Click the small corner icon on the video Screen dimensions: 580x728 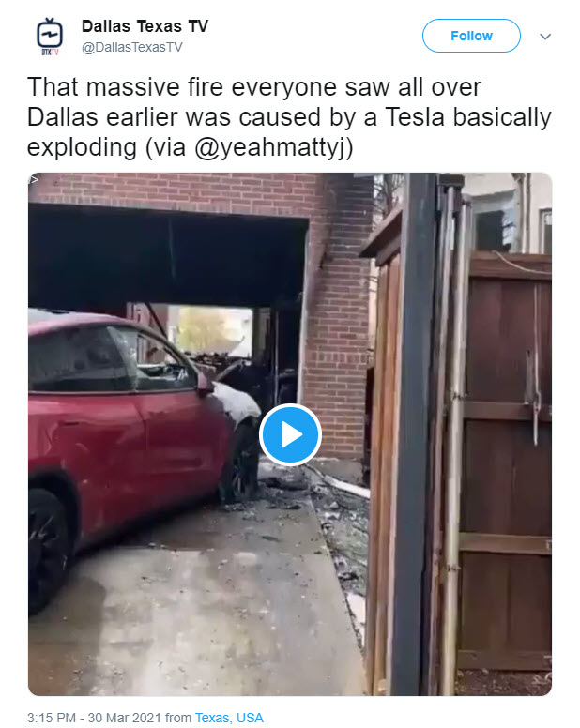coord(33,180)
